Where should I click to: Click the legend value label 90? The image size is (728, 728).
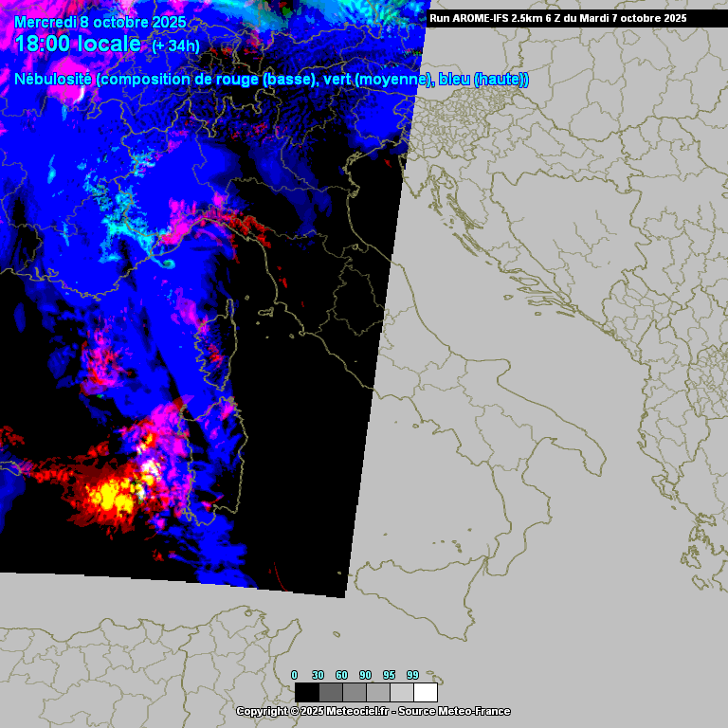(x=366, y=675)
